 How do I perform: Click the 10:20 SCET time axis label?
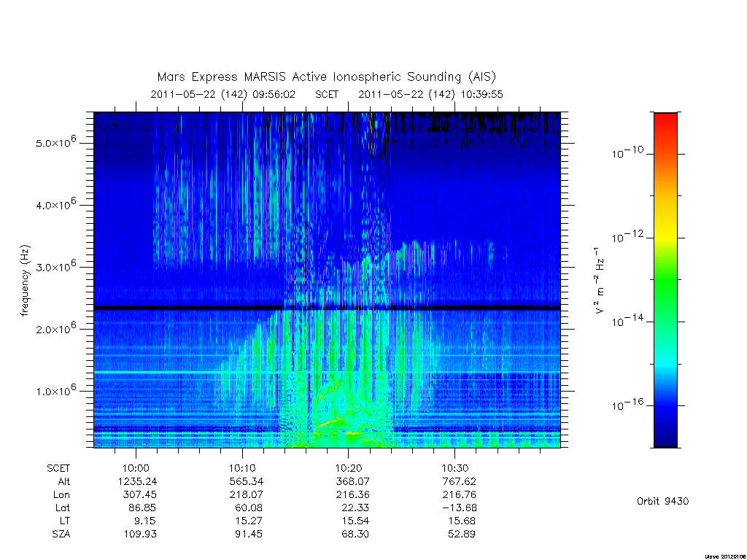tap(349, 468)
